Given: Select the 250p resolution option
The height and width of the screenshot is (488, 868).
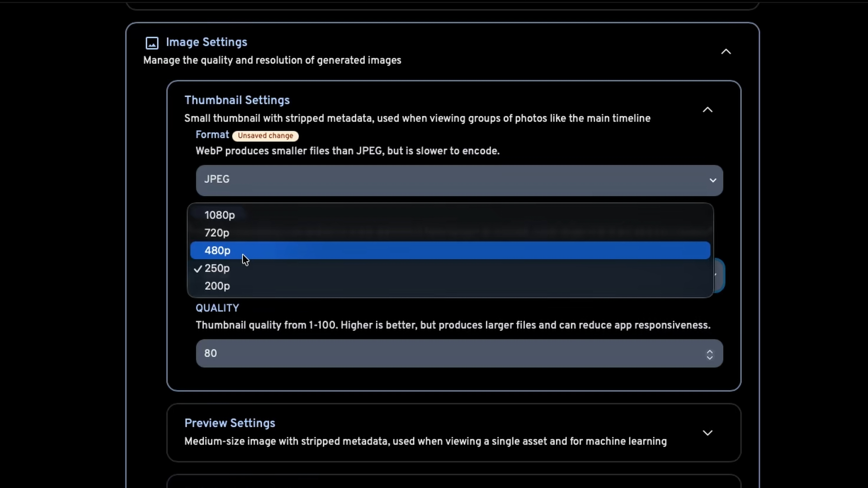Looking at the screenshot, I should pos(217,268).
